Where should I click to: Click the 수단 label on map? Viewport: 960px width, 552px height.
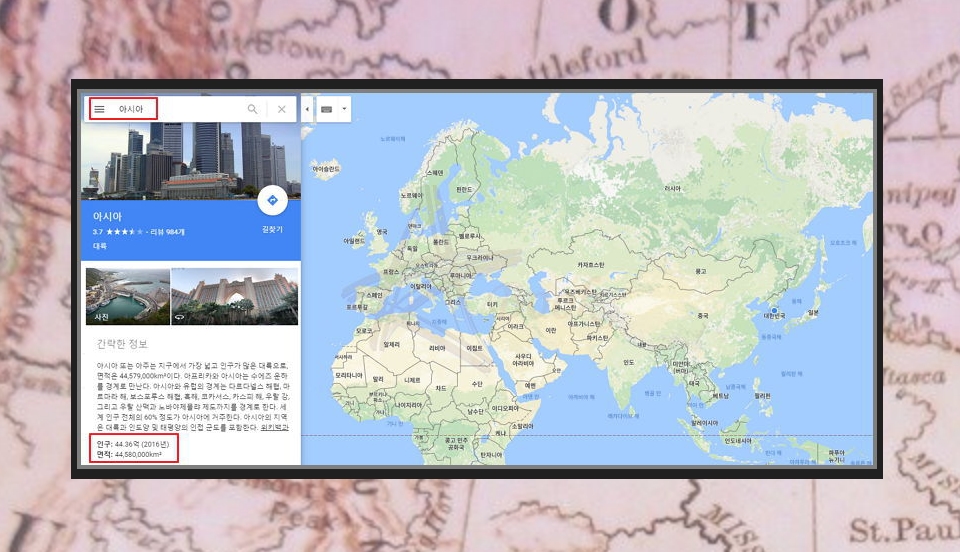tap(477, 384)
